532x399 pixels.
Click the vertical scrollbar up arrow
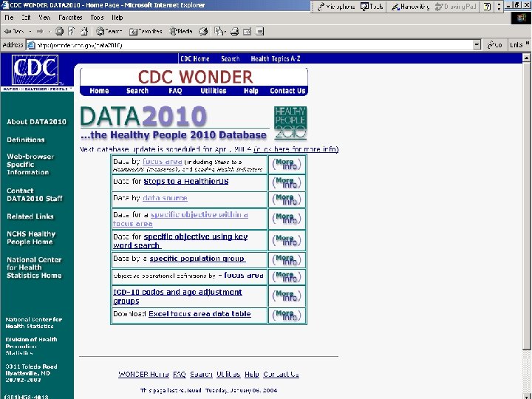(x=526, y=58)
